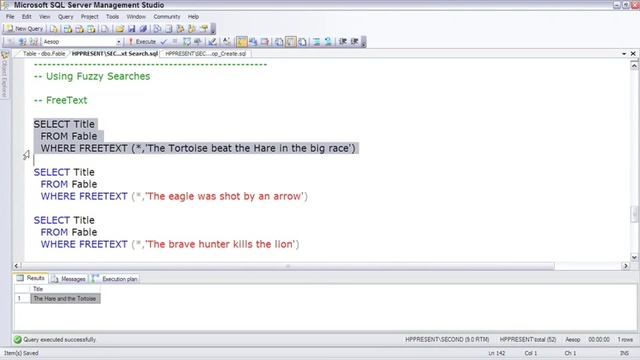Click the Cancel Executing Query icon
The image size is (640, 360).
pos(175,42)
